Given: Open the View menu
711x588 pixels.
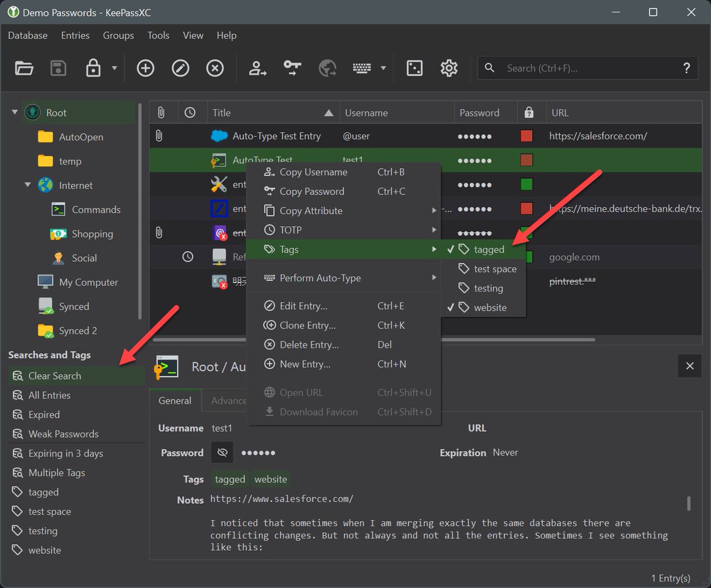Looking at the screenshot, I should point(193,36).
